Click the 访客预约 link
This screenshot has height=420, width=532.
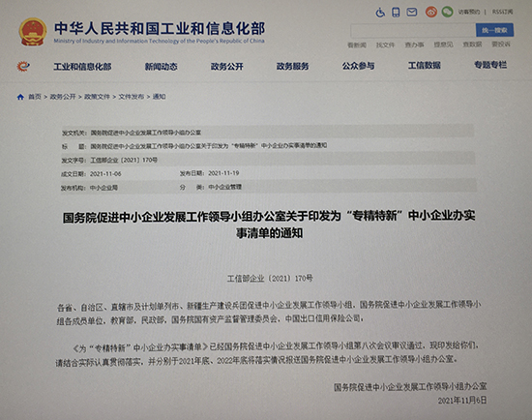pos(469,12)
